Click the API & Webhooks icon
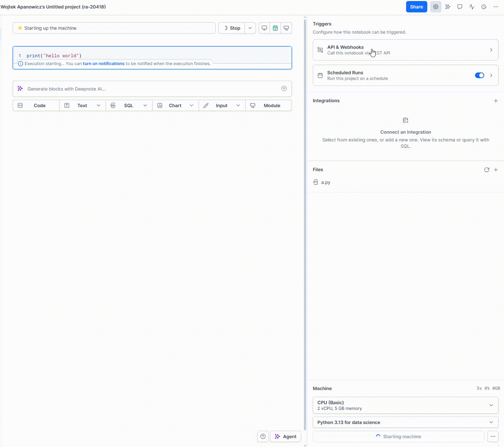This screenshot has width=504, height=447. (320, 50)
